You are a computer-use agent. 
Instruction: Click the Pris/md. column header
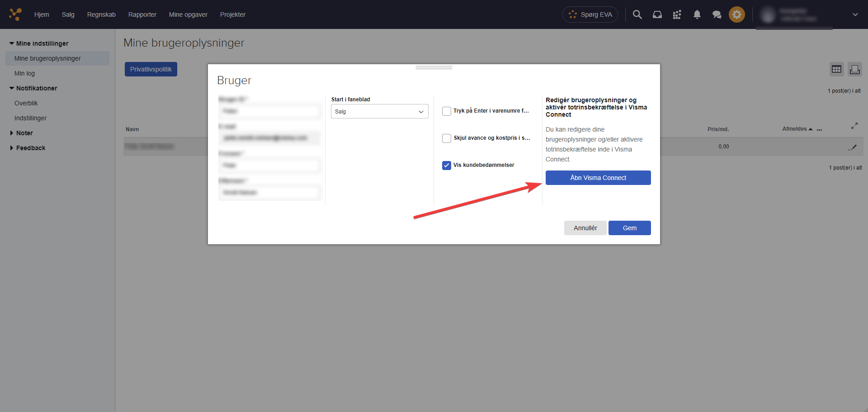click(718, 129)
